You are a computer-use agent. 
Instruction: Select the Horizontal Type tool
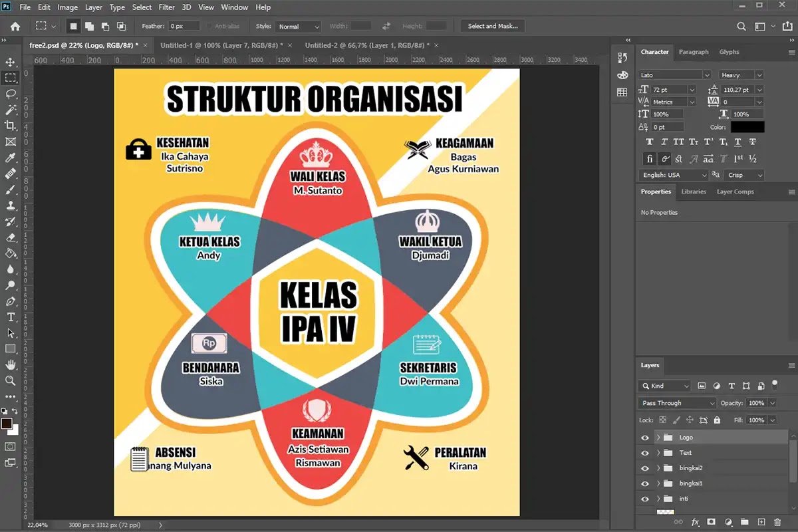click(11, 317)
